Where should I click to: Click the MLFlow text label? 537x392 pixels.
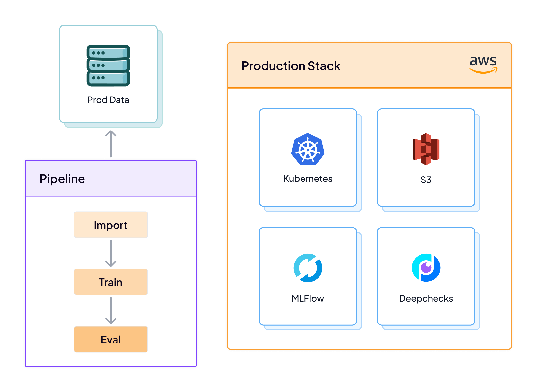pyautogui.click(x=308, y=299)
